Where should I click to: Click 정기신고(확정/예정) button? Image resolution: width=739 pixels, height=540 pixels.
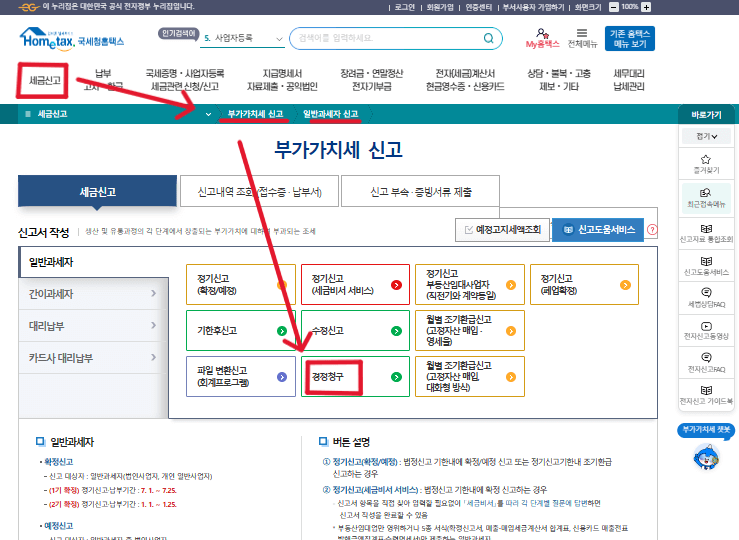click(241, 285)
